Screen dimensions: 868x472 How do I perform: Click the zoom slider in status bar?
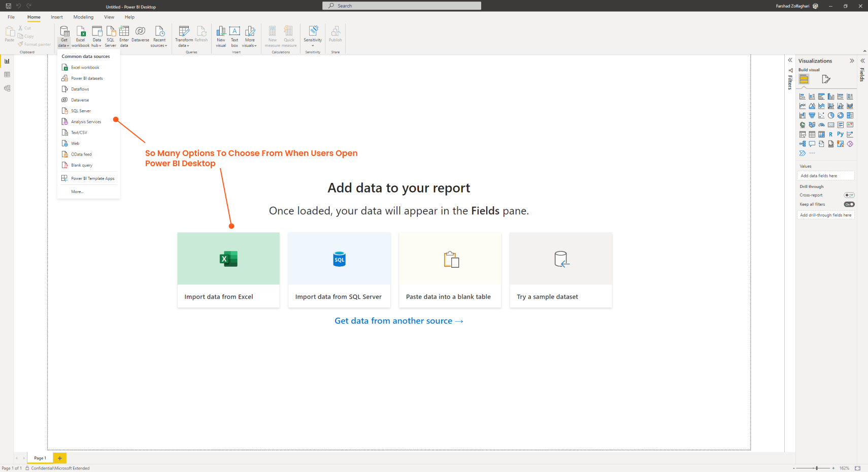coord(816,468)
